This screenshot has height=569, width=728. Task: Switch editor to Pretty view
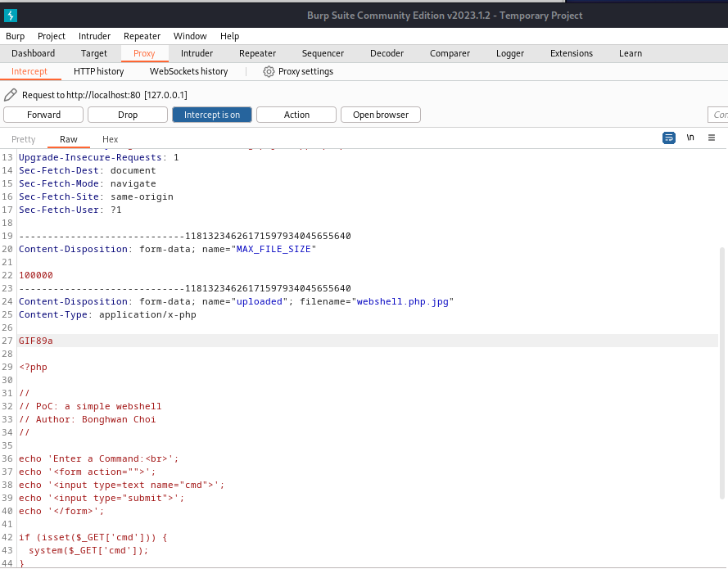click(x=23, y=139)
